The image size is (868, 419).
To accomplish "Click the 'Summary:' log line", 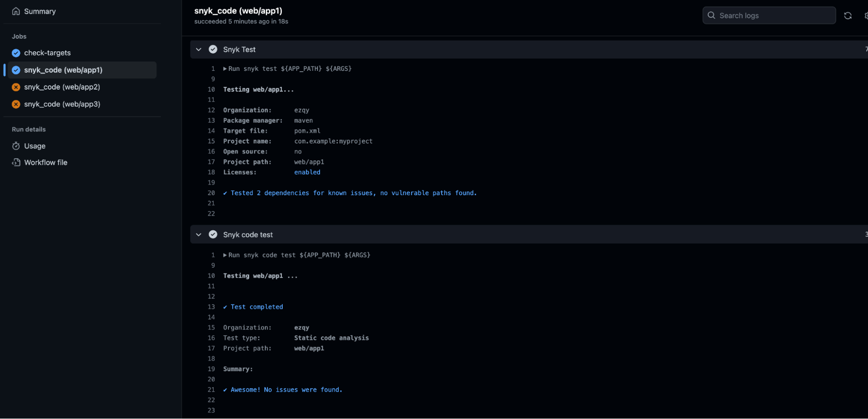I will [x=238, y=369].
